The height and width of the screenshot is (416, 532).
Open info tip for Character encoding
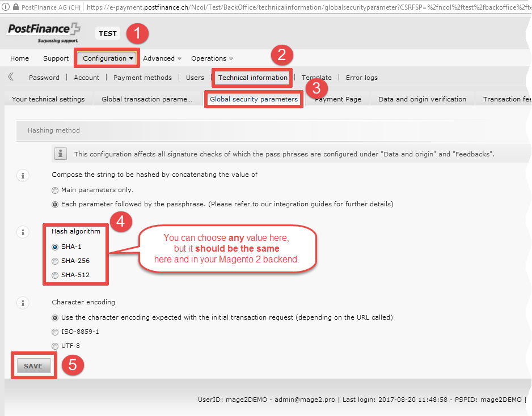23,303
